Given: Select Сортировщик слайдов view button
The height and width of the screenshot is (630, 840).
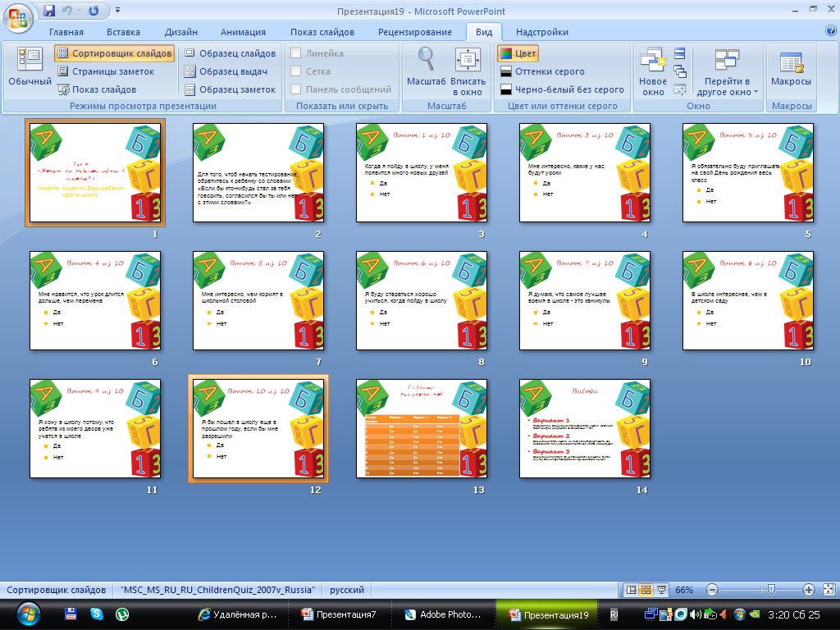Looking at the screenshot, I should [x=115, y=53].
